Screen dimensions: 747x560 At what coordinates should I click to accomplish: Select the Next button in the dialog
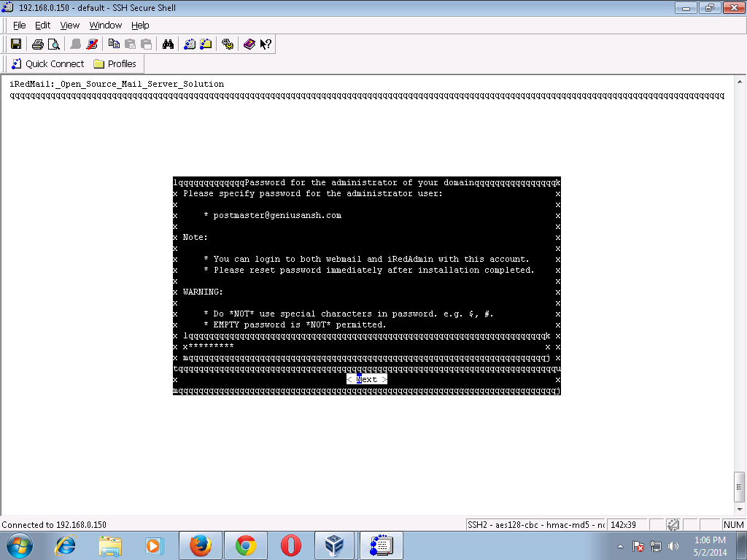(367, 379)
